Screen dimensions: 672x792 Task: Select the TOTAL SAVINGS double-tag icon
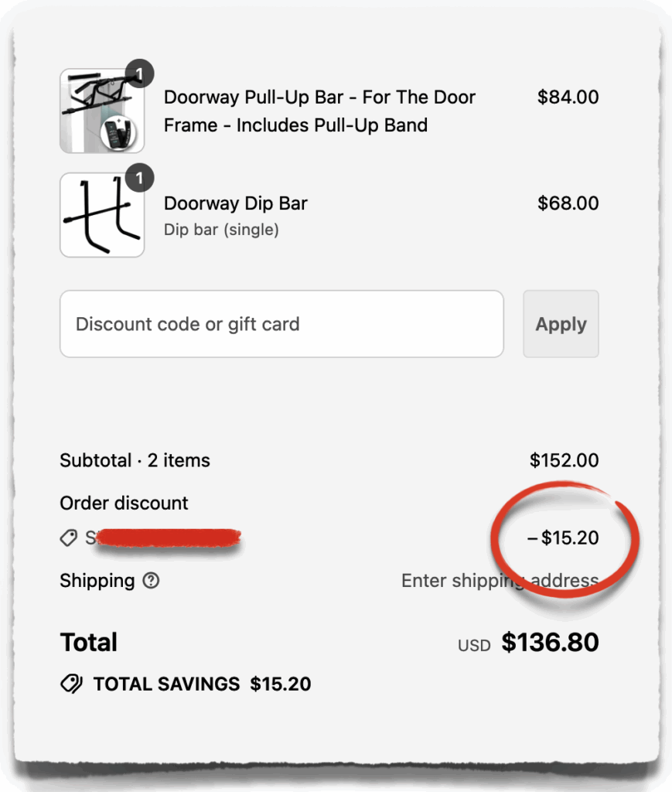click(70, 684)
